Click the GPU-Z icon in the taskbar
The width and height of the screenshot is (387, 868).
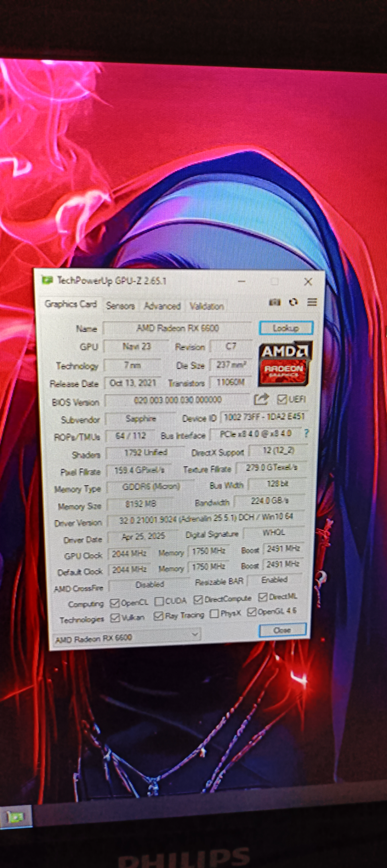pos(15,817)
